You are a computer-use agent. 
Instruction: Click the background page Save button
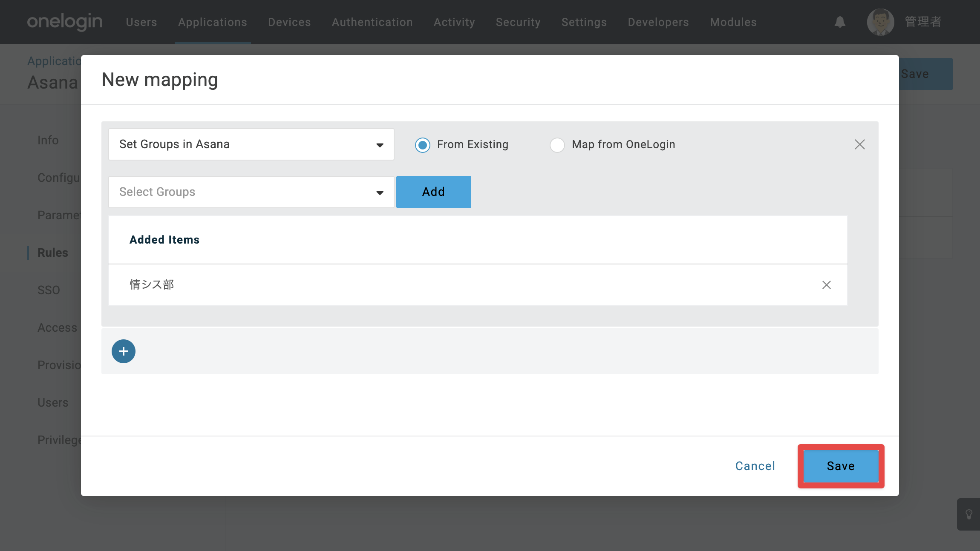pyautogui.click(x=925, y=74)
